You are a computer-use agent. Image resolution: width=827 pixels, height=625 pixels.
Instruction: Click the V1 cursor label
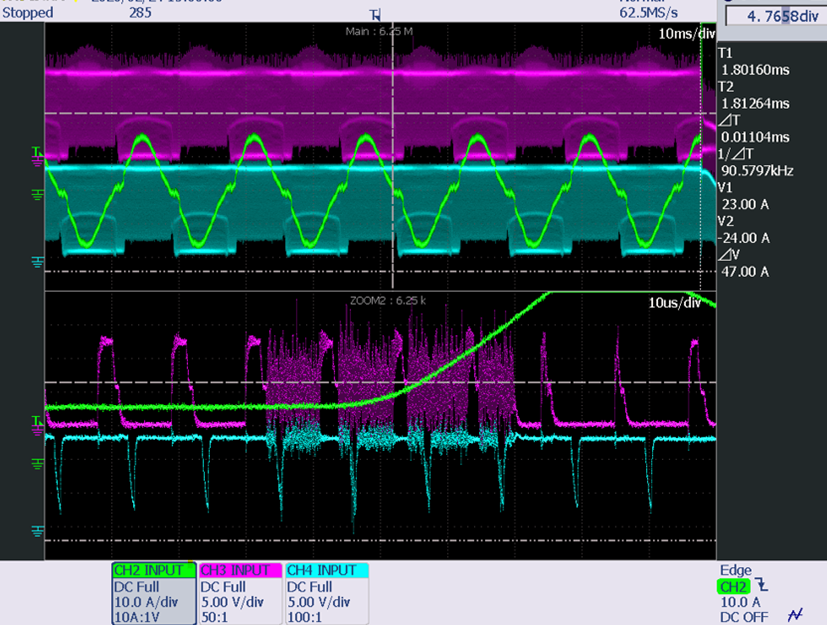click(x=726, y=188)
